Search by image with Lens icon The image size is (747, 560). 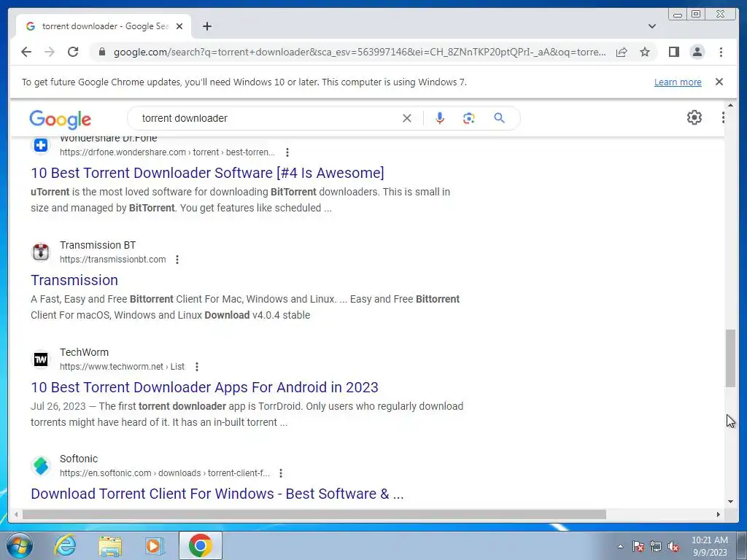coord(469,118)
